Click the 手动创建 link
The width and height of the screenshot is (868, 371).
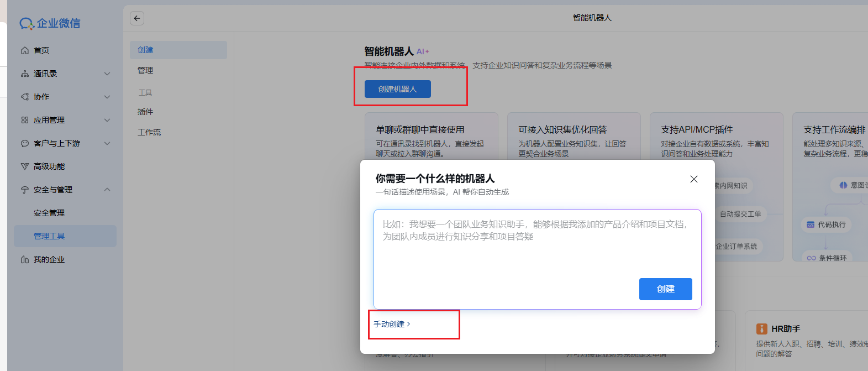coord(392,324)
